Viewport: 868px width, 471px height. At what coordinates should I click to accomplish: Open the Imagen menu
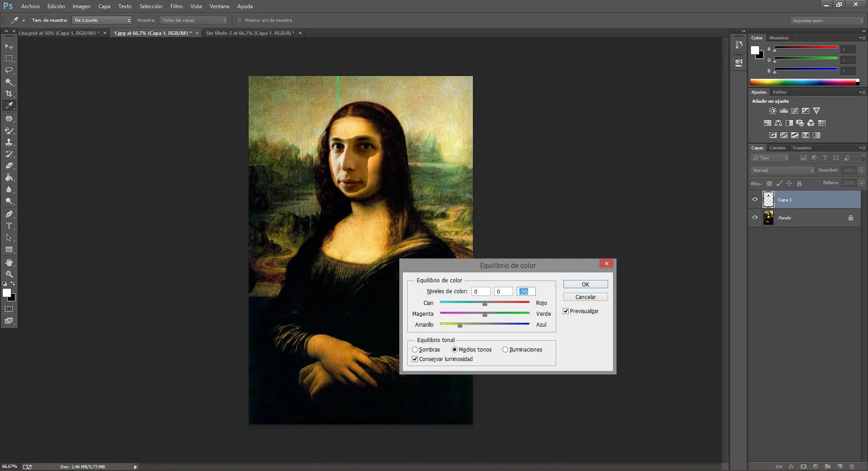click(x=81, y=6)
